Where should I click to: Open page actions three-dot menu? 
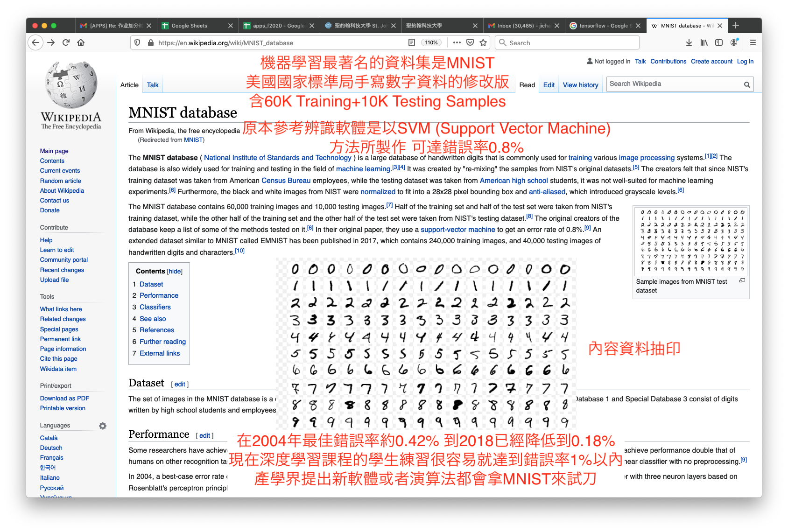457,42
